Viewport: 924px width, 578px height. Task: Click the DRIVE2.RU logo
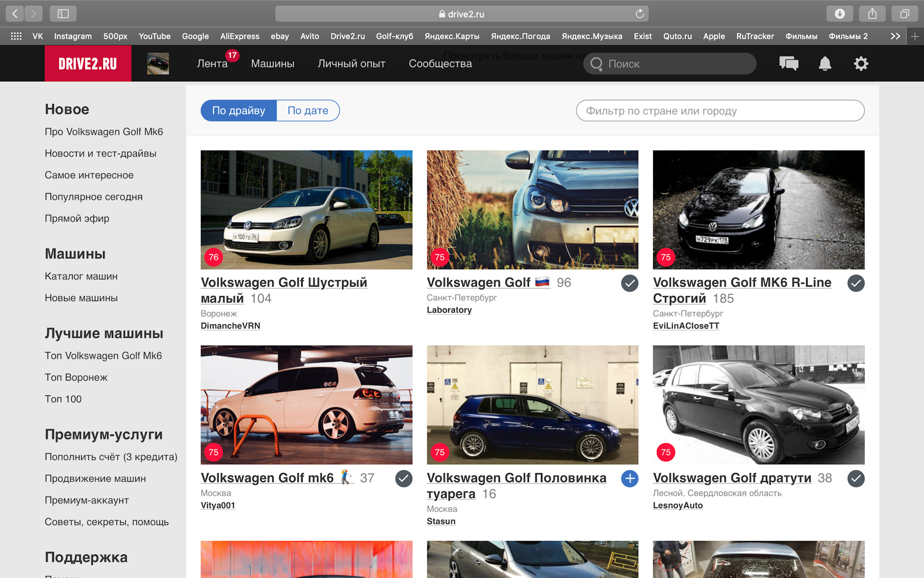point(88,64)
